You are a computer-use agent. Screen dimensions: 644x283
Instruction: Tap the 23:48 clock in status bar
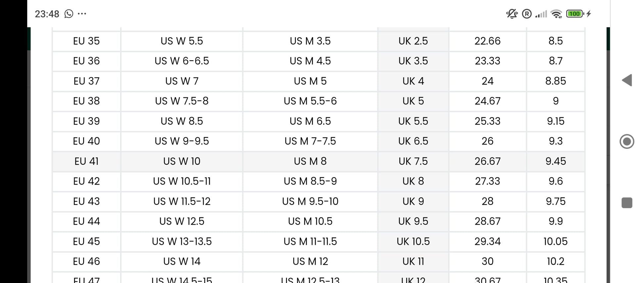tap(47, 14)
